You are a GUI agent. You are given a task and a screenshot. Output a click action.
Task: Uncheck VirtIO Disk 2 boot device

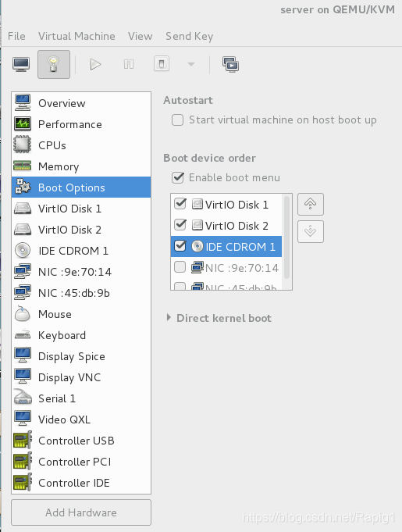(180, 225)
